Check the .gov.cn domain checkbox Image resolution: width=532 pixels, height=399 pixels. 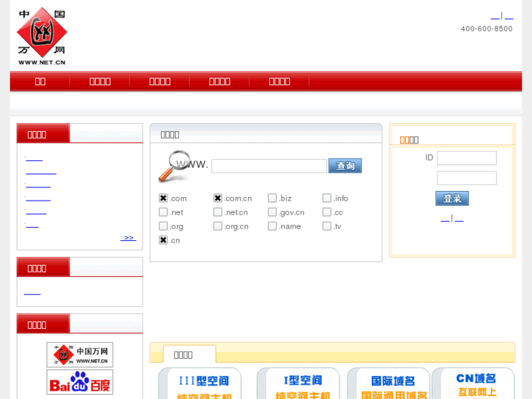(x=272, y=212)
